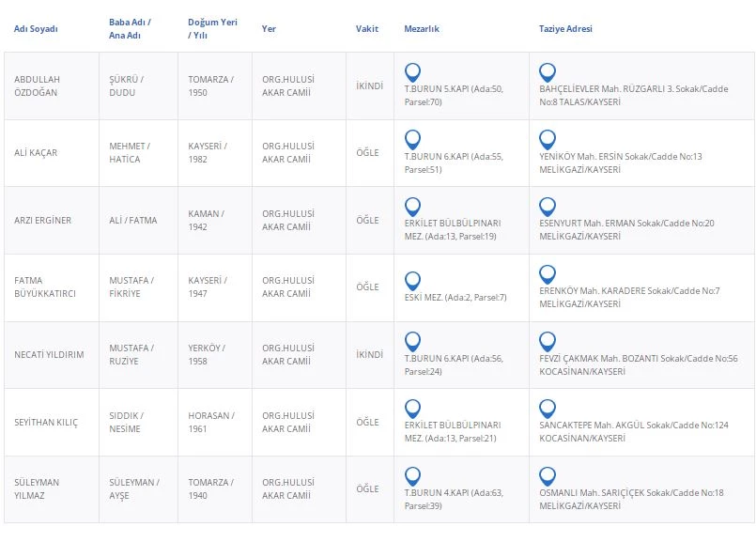
Task: Click T.Burun 4.Kapı cemetery location pin
Action: 412,476
